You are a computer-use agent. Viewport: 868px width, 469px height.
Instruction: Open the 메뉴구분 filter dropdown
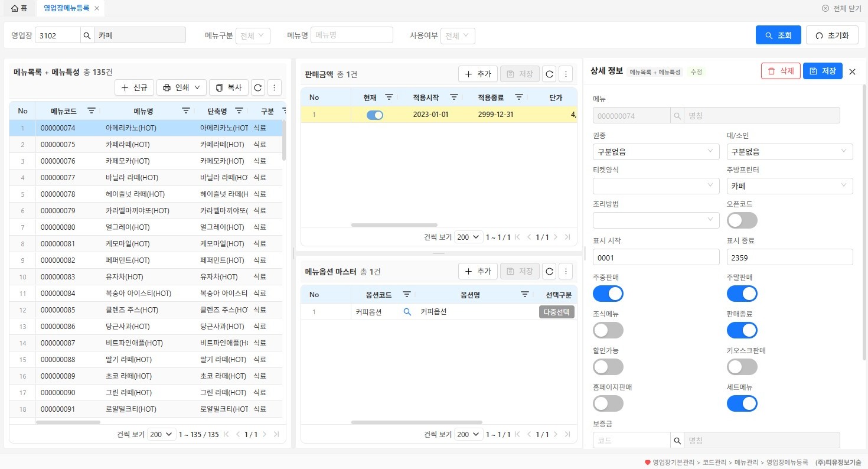tap(253, 35)
